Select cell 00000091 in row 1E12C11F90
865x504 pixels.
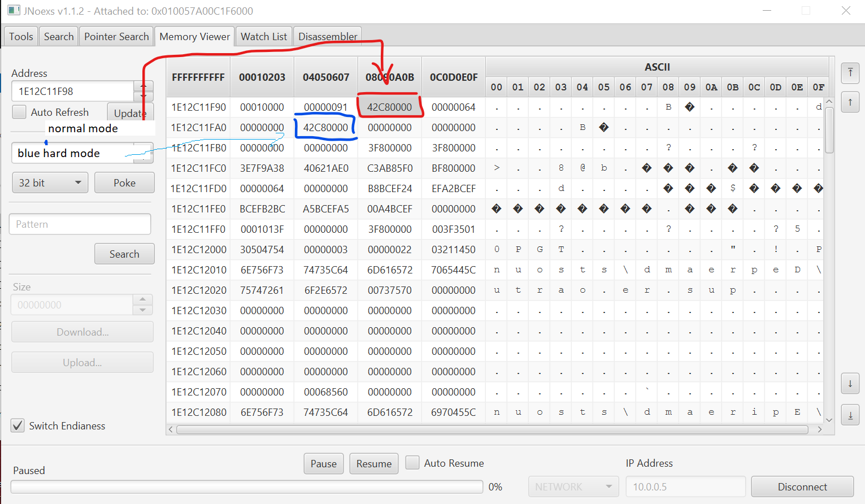pyautogui.click(x=325, y=107)
